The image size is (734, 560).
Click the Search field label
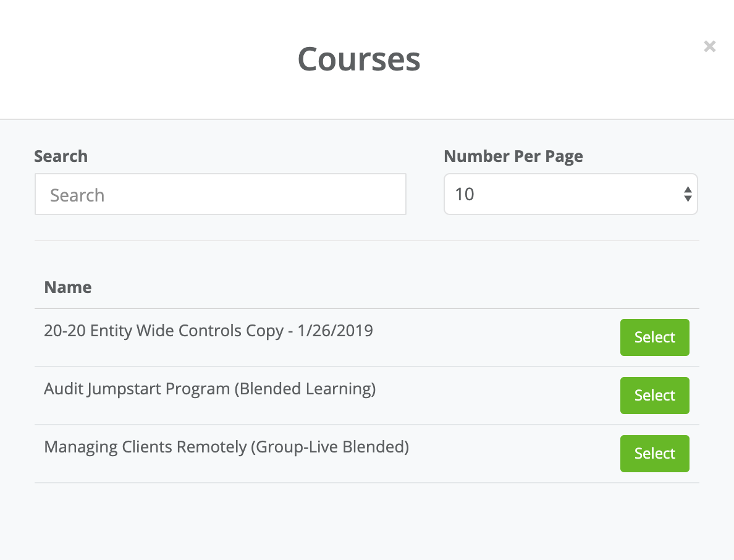pos(61,156)
